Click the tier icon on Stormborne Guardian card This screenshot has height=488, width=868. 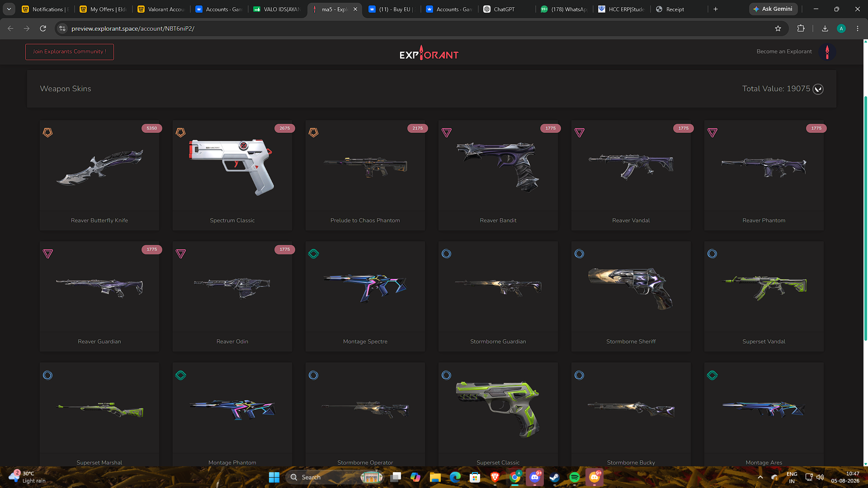446,253
